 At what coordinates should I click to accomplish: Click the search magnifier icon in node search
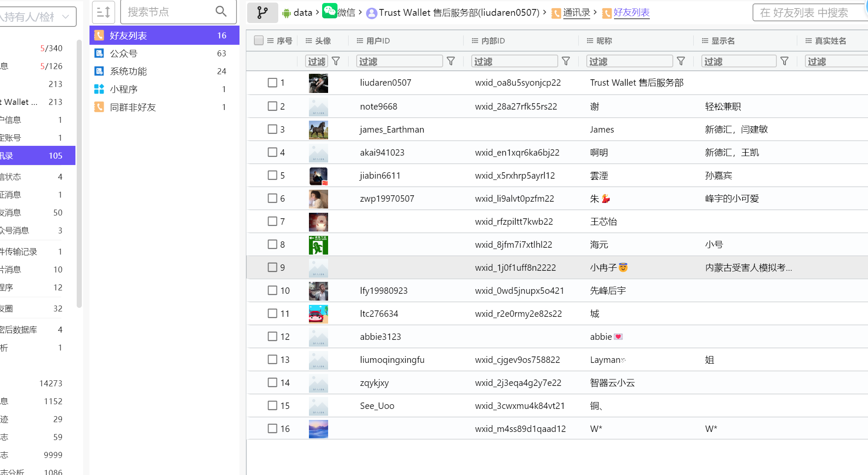point(221,12)
